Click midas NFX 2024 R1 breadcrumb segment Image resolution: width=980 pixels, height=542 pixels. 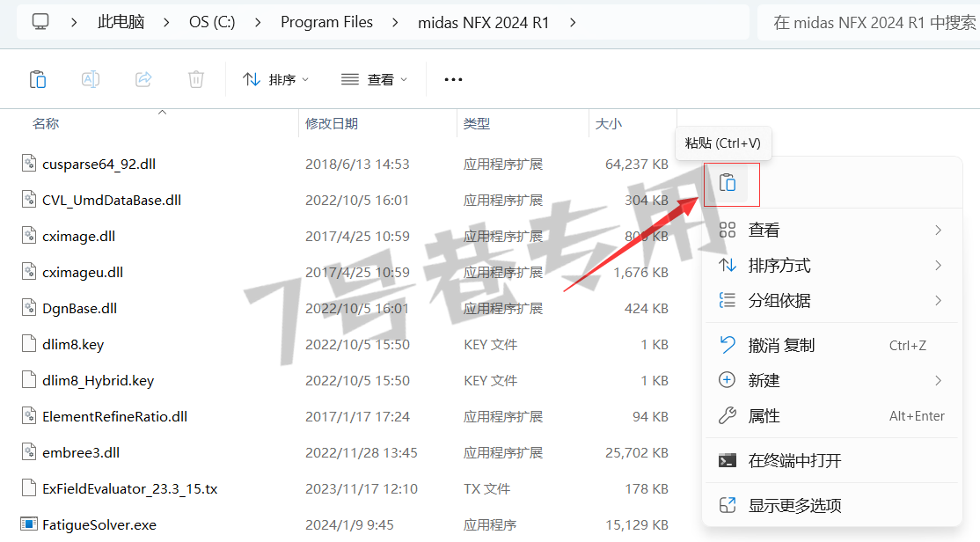tap(483, 23)
